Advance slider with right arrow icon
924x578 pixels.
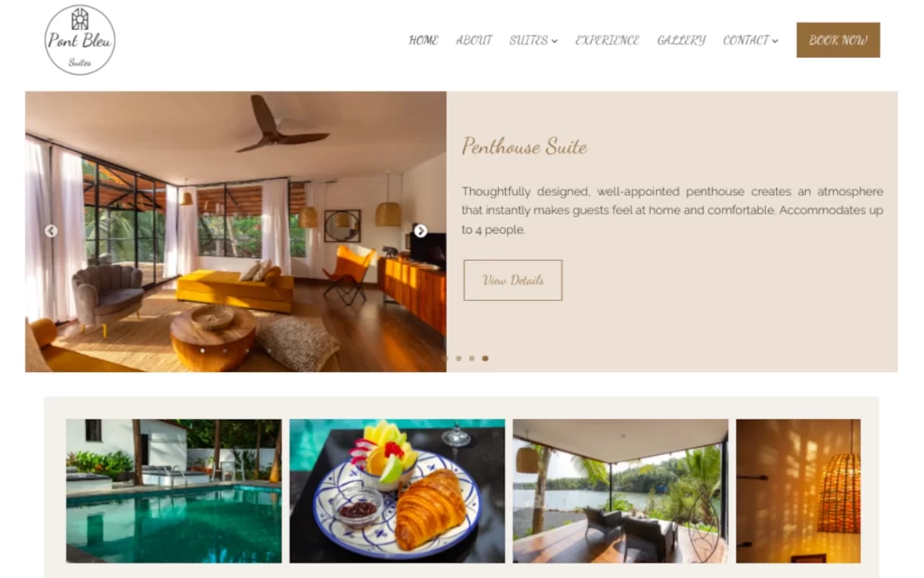[x=420, y=230]
